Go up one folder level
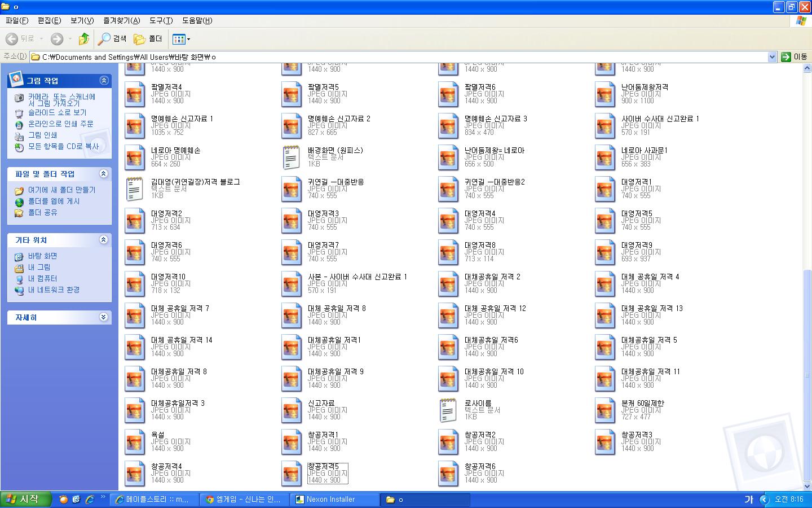The image size is (812, 508). point(84,39)
